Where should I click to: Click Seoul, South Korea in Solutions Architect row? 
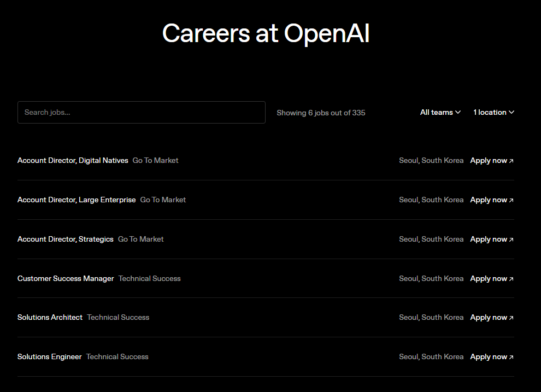pos(431,317)
